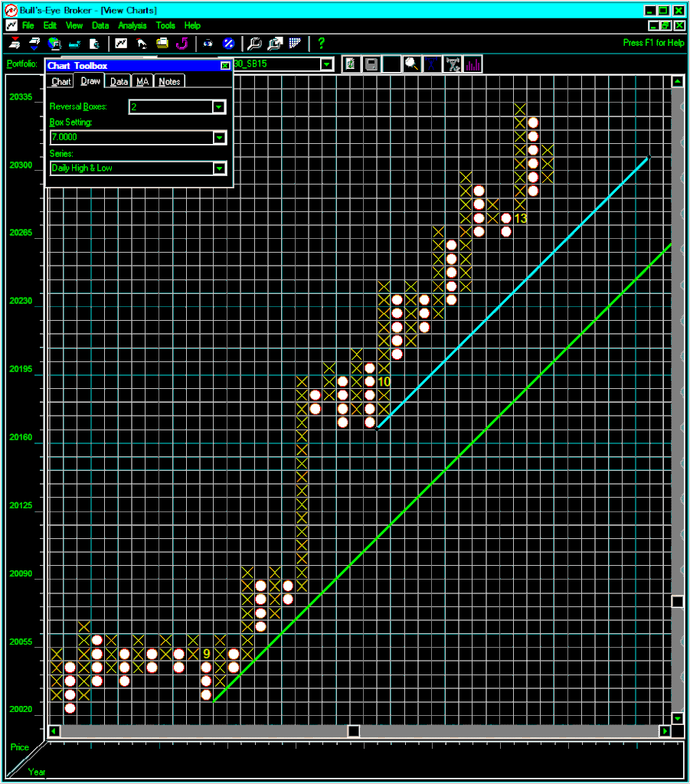Open the Data menu
Image resolution: width=690 pixels, height=784 pixels.
coord(100,25)
